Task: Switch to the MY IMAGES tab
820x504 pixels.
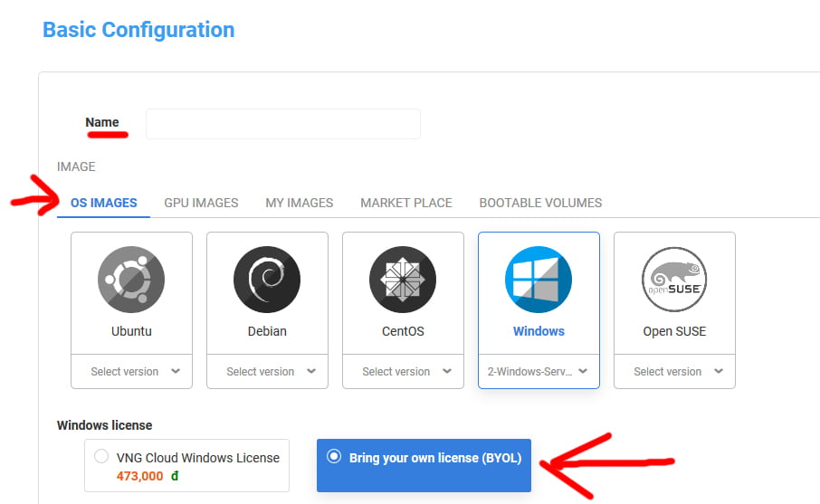Action: [x=299, y=203]
